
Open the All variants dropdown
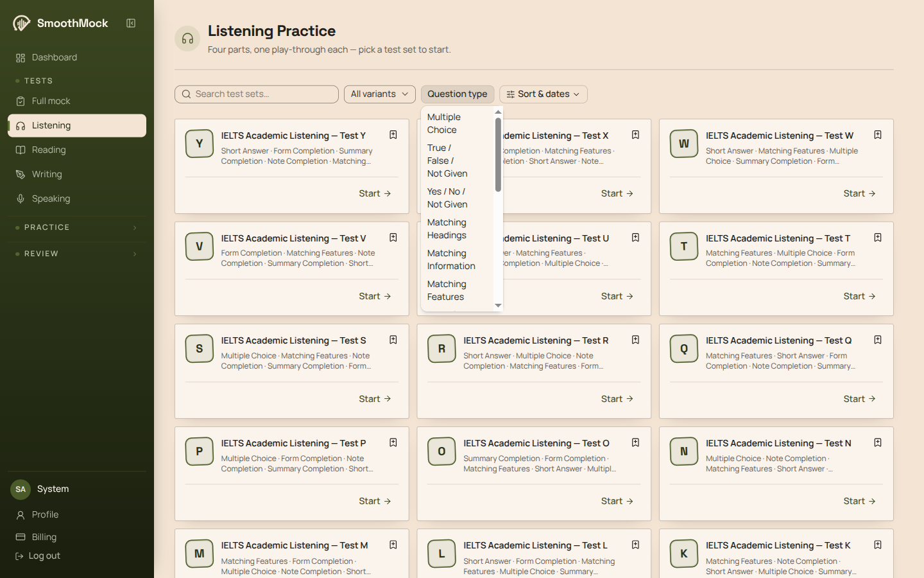[x=380, y=94]
